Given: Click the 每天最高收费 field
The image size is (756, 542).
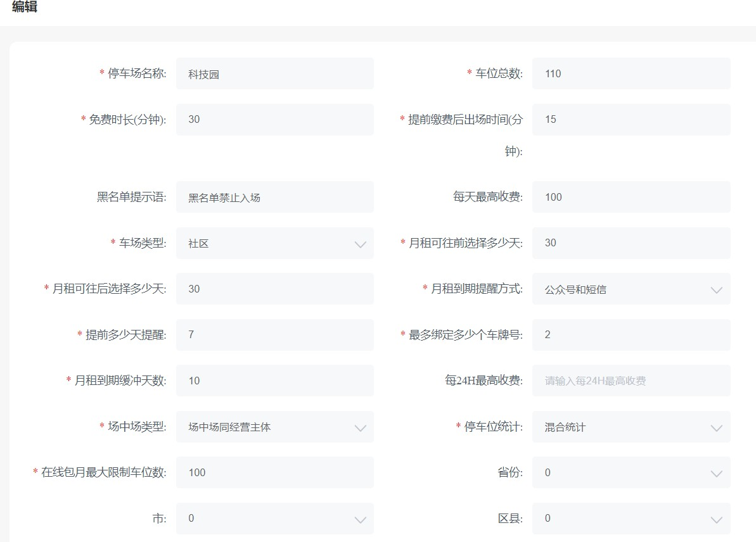Looking at the screenshot, I should pyautogui.click(x=631, y=197).
